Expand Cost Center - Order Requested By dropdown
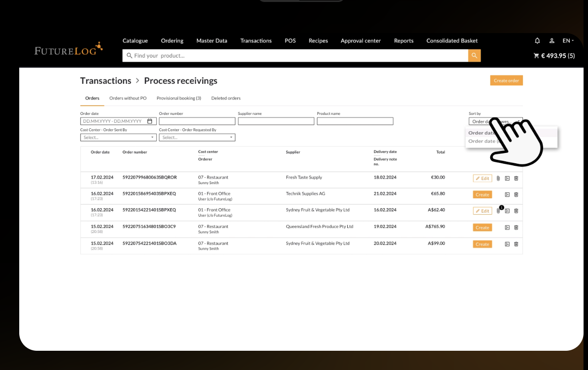 point(197,138)
